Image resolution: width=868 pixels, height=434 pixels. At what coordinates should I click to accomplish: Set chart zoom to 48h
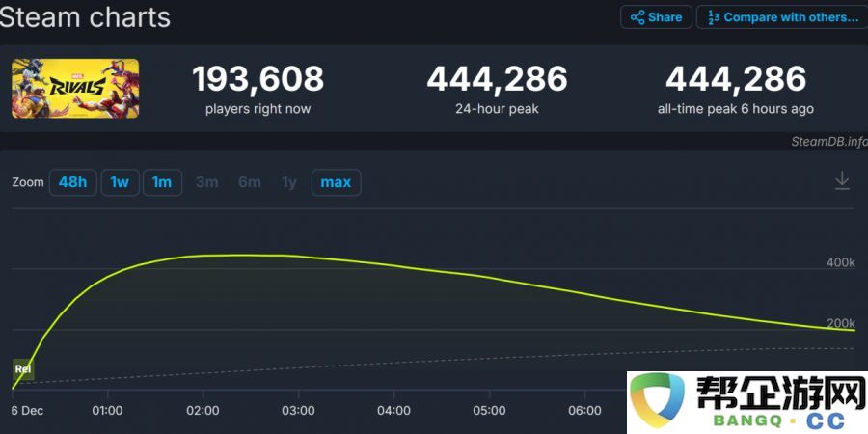(x=73, y=182)
